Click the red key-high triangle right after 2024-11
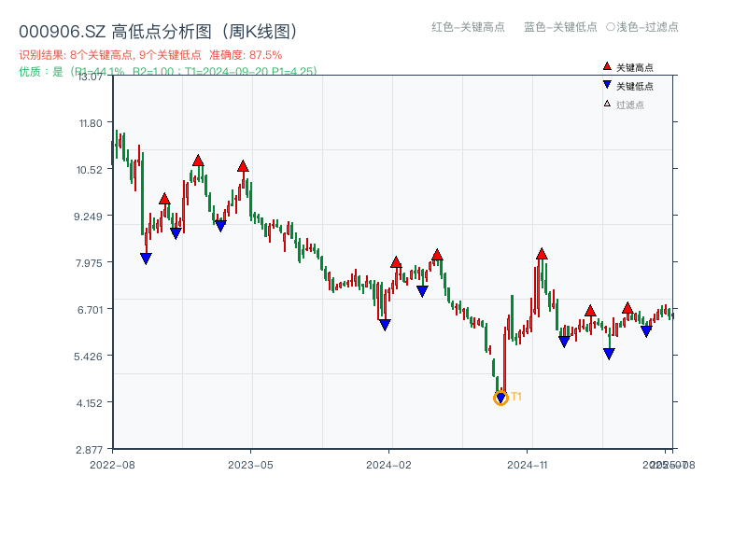 point(542,254)
